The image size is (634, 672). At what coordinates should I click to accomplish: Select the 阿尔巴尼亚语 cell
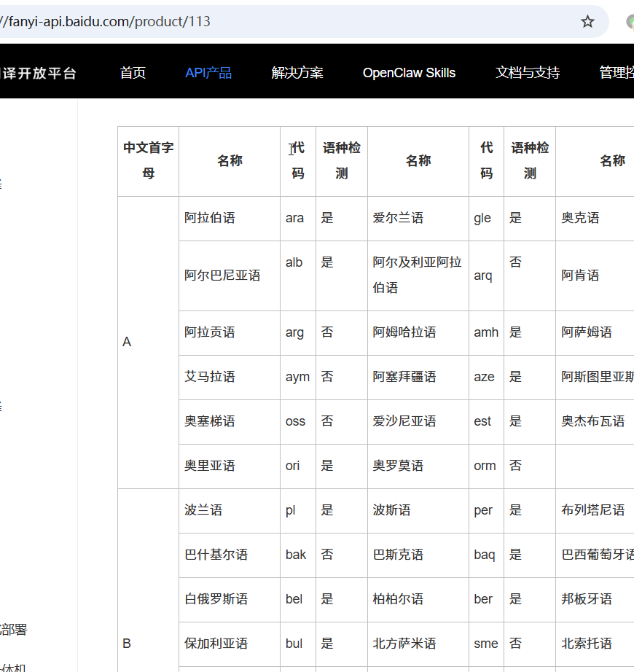point(230,276)
